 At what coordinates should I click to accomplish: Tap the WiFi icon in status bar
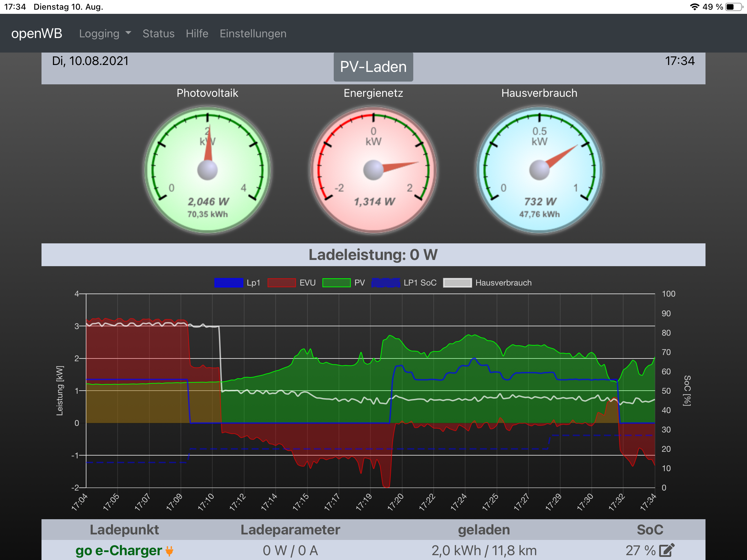click(694, 7)
